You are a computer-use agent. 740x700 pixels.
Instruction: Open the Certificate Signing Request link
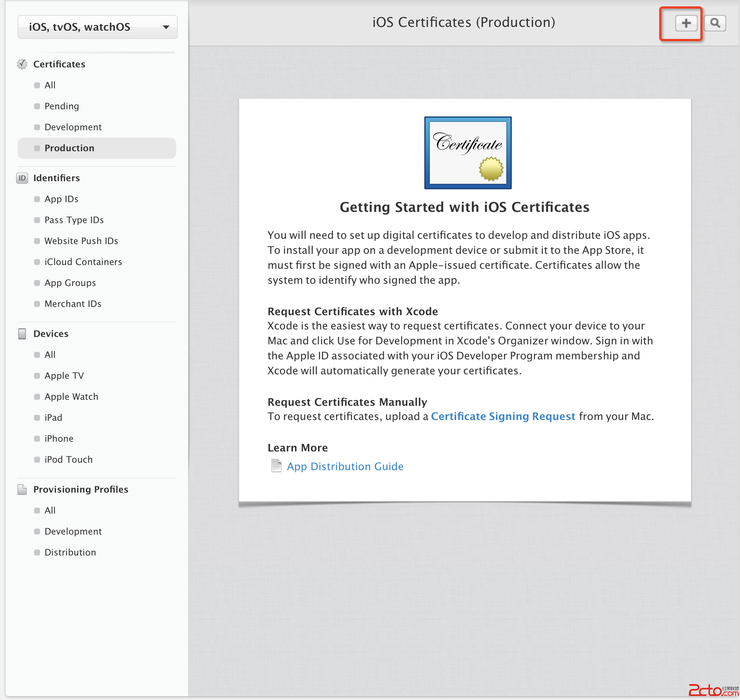[x=503, y=416]
